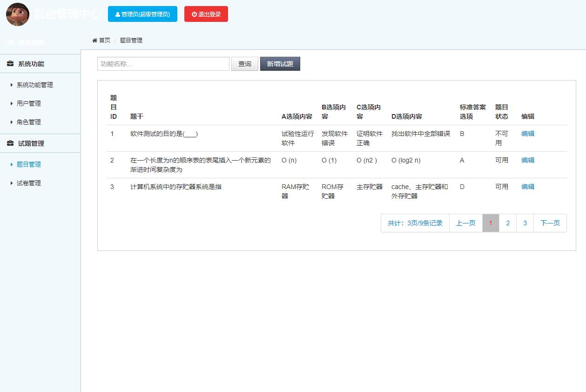Image resolution: width=586 pixels, height=392 pixels.
Task: Click the briefcase icon beside 试题管理
Action: click(x=10, y=143)
